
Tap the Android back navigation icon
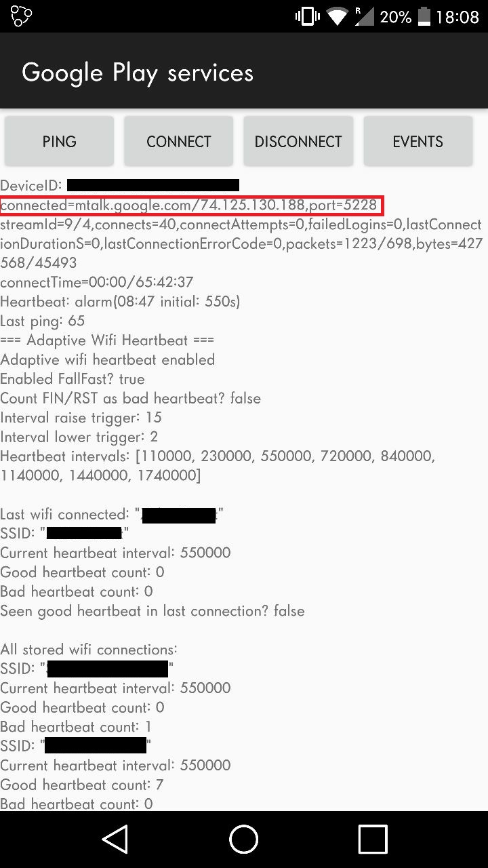coord(116,840)
